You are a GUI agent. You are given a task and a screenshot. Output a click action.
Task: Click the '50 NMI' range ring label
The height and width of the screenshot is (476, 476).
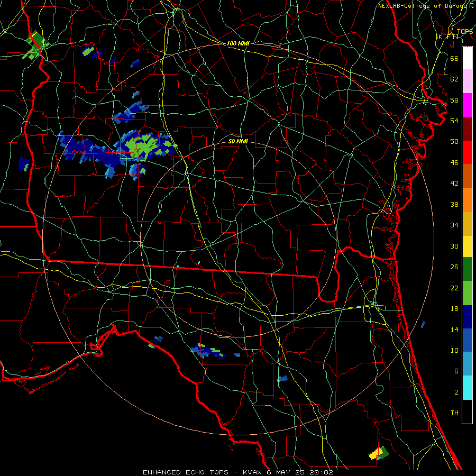[x=238, y=141]
